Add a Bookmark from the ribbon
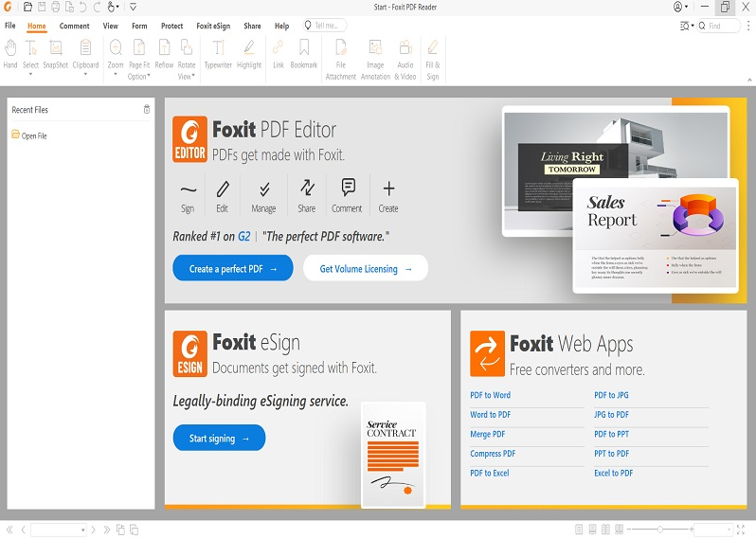The width and height of the screenshot is (756, 539). click(304, 54)
